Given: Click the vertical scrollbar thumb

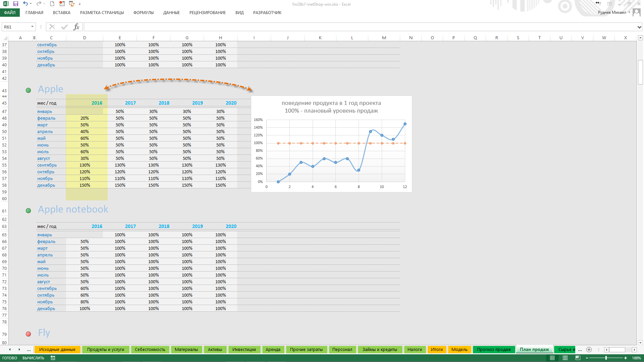Looking at the screenshot, I should [640, 72].
